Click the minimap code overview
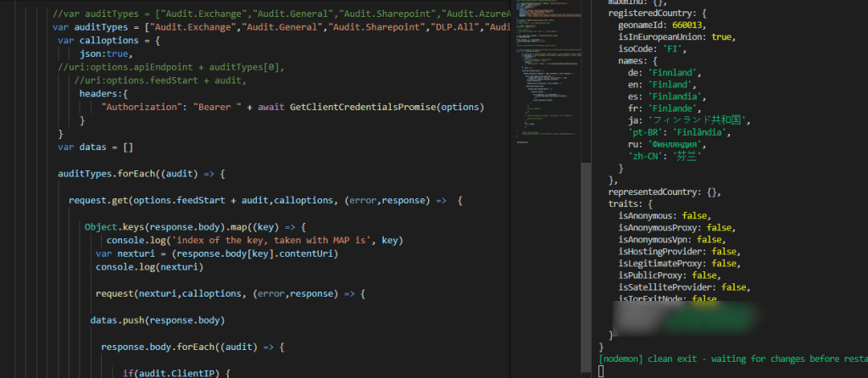Image resolution: width=868 pixels, height=378 pixels. (x=544, y=76)
